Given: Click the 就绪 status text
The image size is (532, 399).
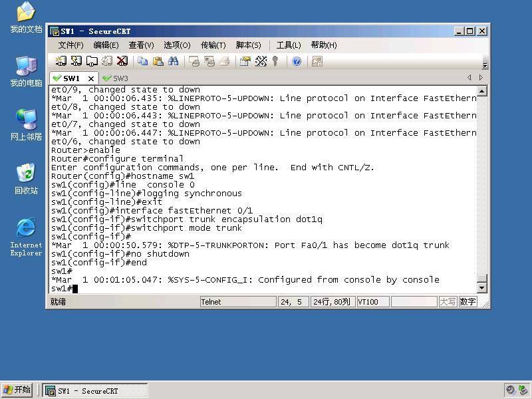Looking at the screenshot, I should [x=59, y=302].
